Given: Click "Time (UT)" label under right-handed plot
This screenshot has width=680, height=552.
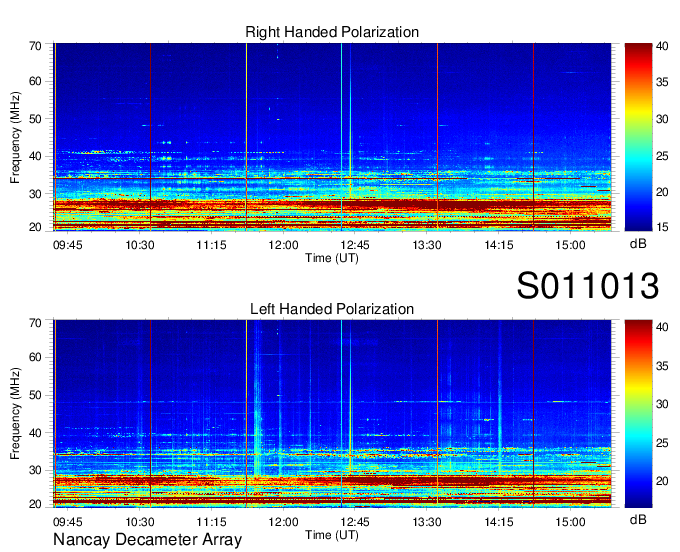Looking at the screenshot, I should coord(332,258).
